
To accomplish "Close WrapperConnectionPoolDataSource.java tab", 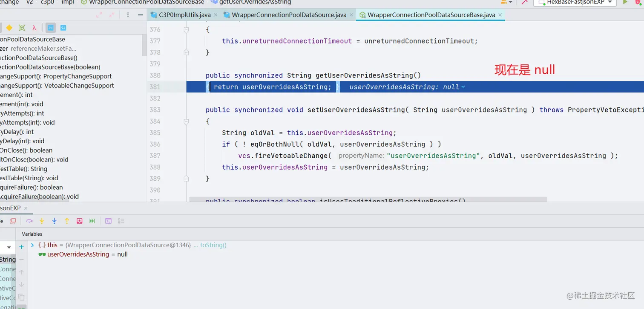I will (351, 15).
